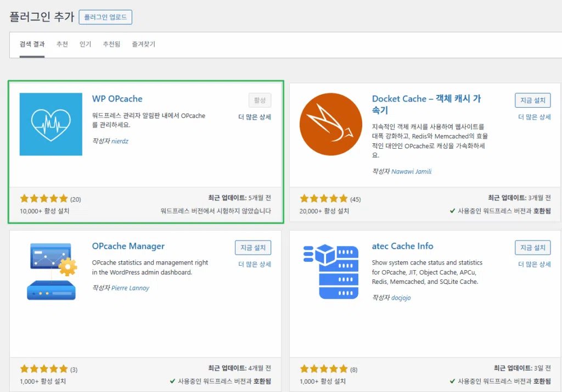Click the atec Cache Info database icon

pos(331,272)
